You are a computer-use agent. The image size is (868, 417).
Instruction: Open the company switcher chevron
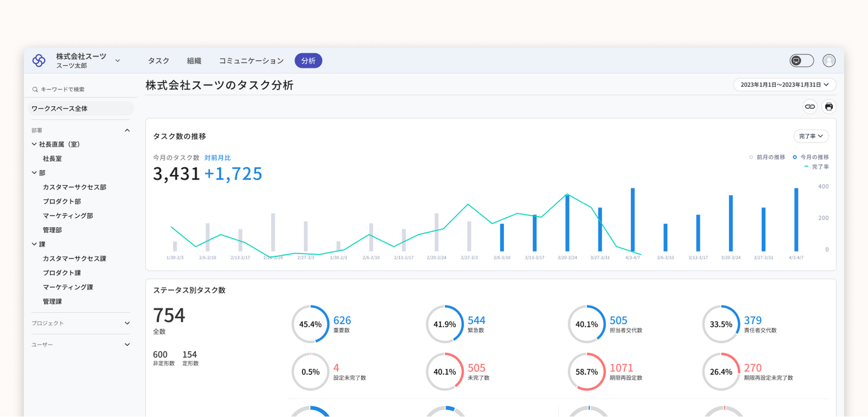[x=118, y=60]
